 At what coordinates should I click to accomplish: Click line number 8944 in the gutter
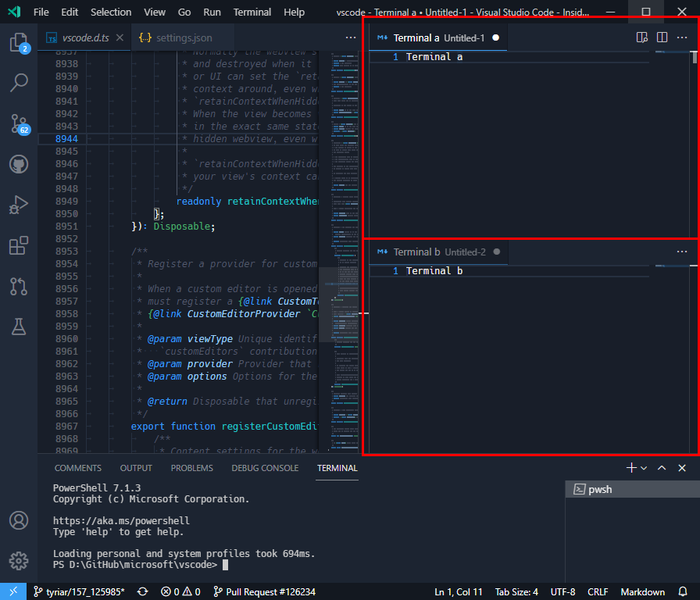point(66,139)
